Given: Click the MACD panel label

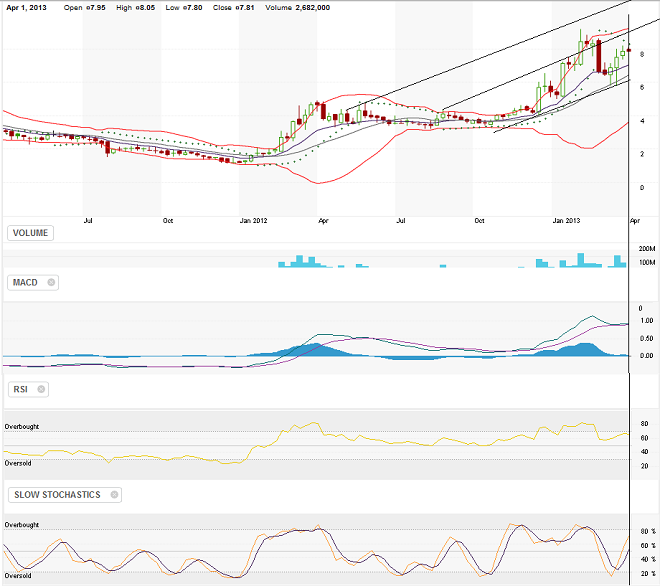Looking at the screenshot, I should pos(25,283).
